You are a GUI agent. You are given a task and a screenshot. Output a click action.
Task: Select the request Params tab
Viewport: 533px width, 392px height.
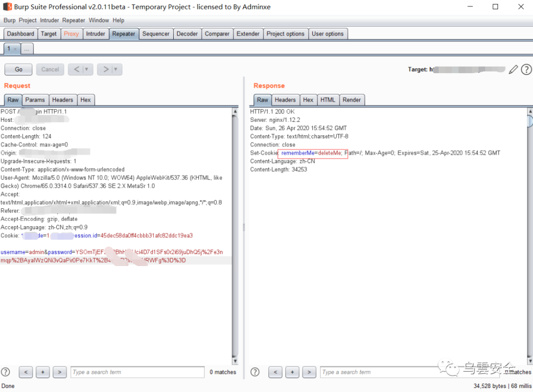35,100
